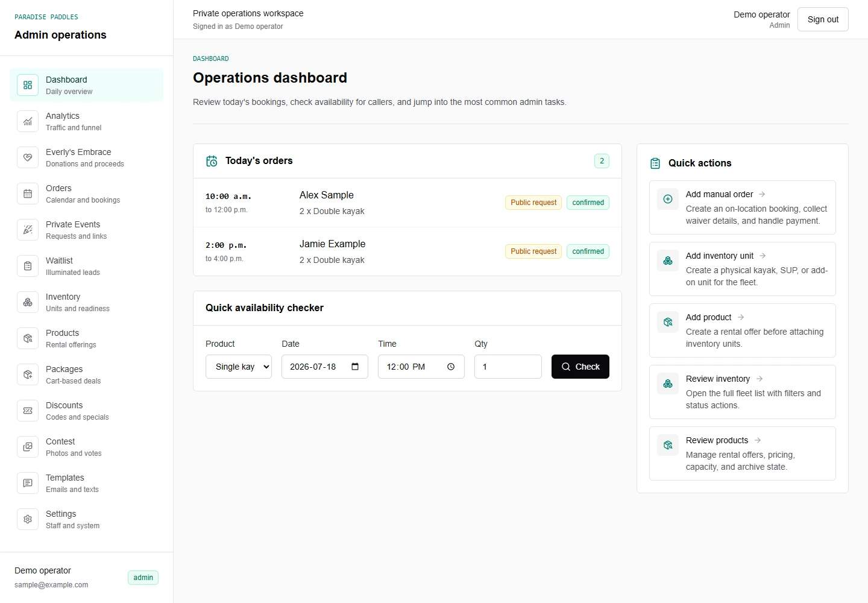Click the Products box icon in sidebar
Image resolution: width=868 pixels, height=603 pixels.
coord(28,338)
